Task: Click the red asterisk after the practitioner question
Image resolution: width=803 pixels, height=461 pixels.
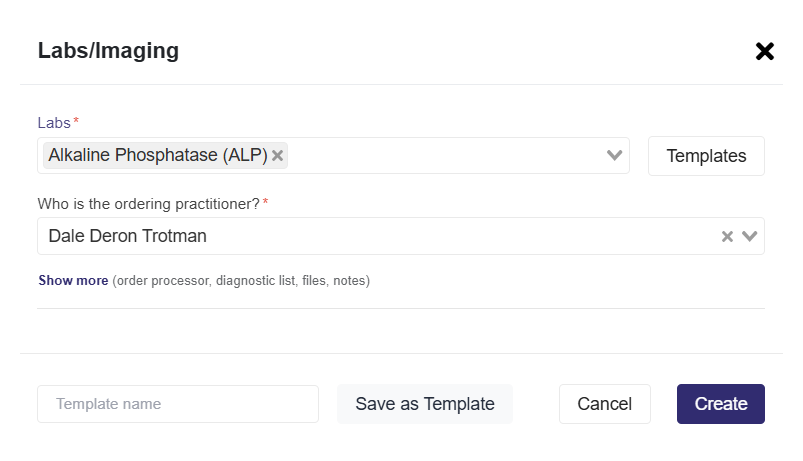Action: click(266, 202)
